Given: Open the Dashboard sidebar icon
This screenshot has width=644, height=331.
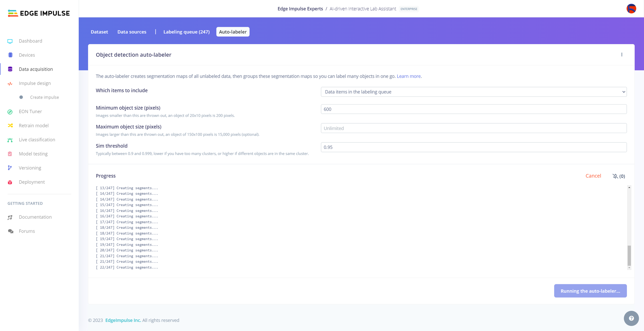Looking at the screenshot, I should click(10, 41).
